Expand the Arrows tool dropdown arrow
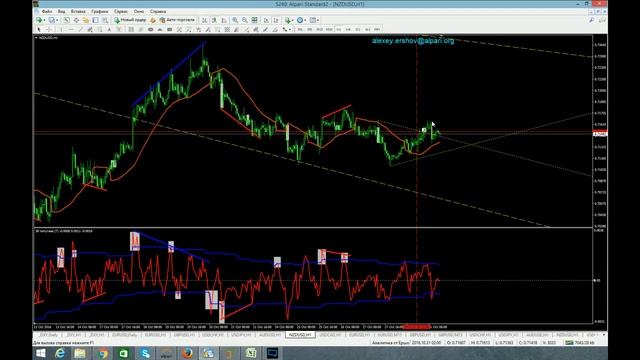The width and height of the screenshot is (640, 360). click(x=290, y=29)
